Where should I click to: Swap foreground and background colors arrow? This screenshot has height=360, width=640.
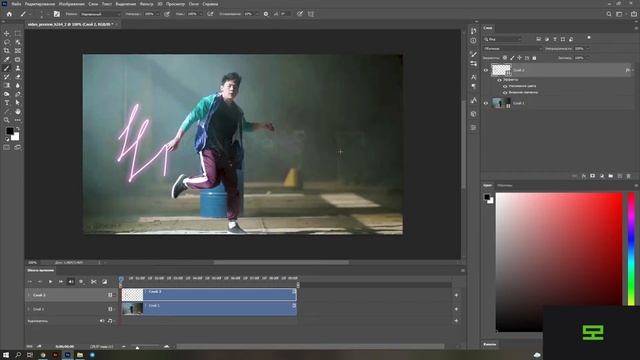[x=18, y=129]
